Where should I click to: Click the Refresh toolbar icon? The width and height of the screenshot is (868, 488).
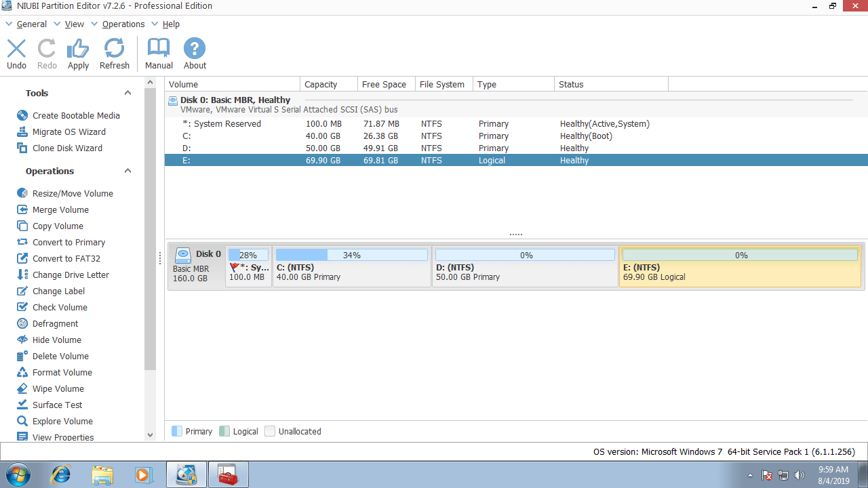tap(114, 49)
